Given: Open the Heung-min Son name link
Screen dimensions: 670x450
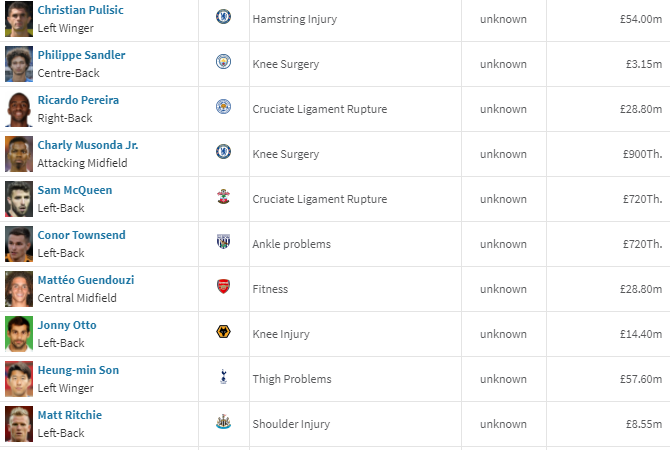Looking at the screenshot, I should (x=78, y=370).
